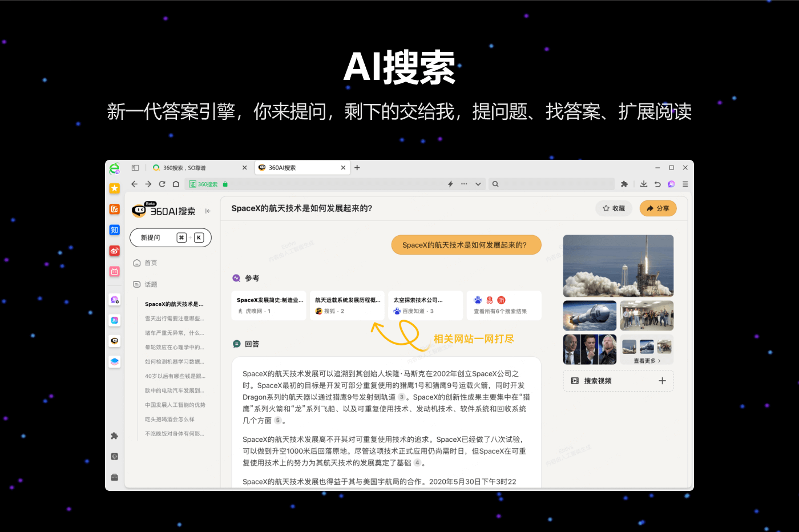Click the 分享 share button
Image resolution: width=799 pixels, height=532 pixels.
[x=657, y=208]
